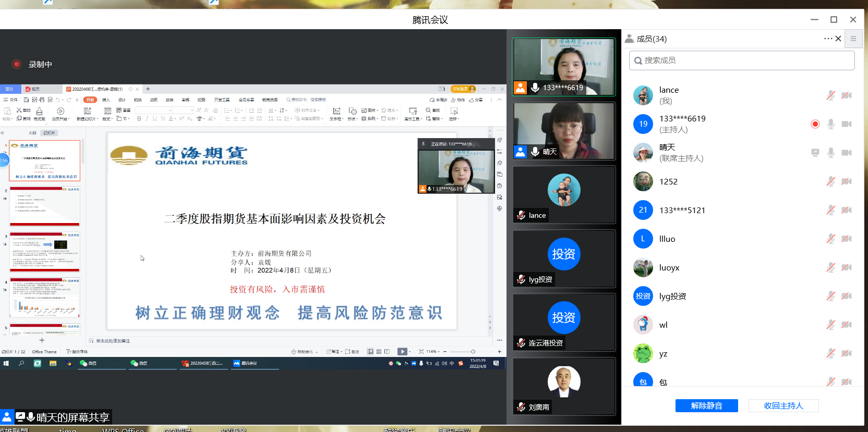Click the add-slide plus below thumbnails
868x432 pixels.
click(42, 340)
